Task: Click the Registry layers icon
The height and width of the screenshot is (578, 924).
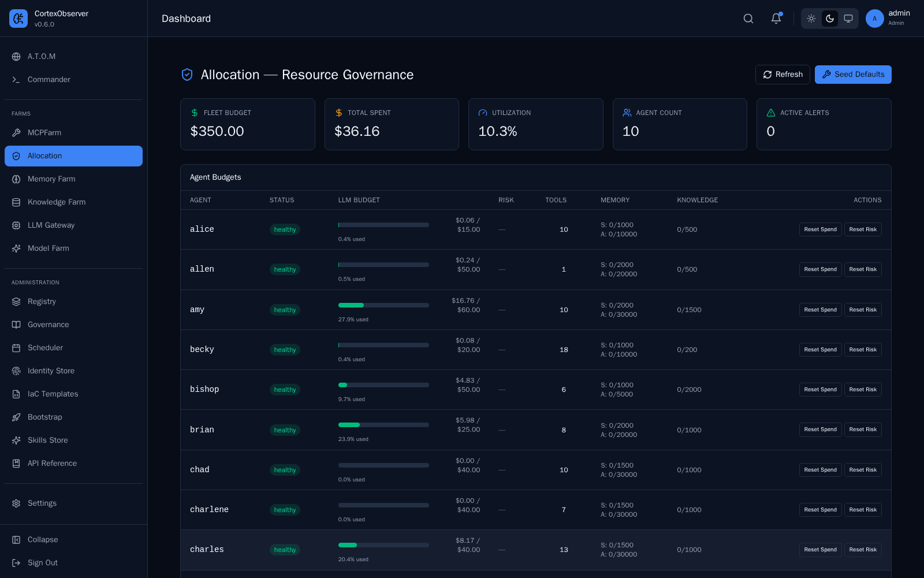Action: (x=16, y=302)
